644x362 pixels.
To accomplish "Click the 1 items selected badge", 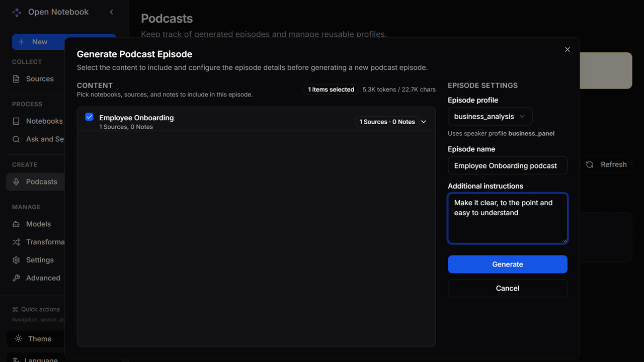I will pyautogui.click(x=331, y=89).
